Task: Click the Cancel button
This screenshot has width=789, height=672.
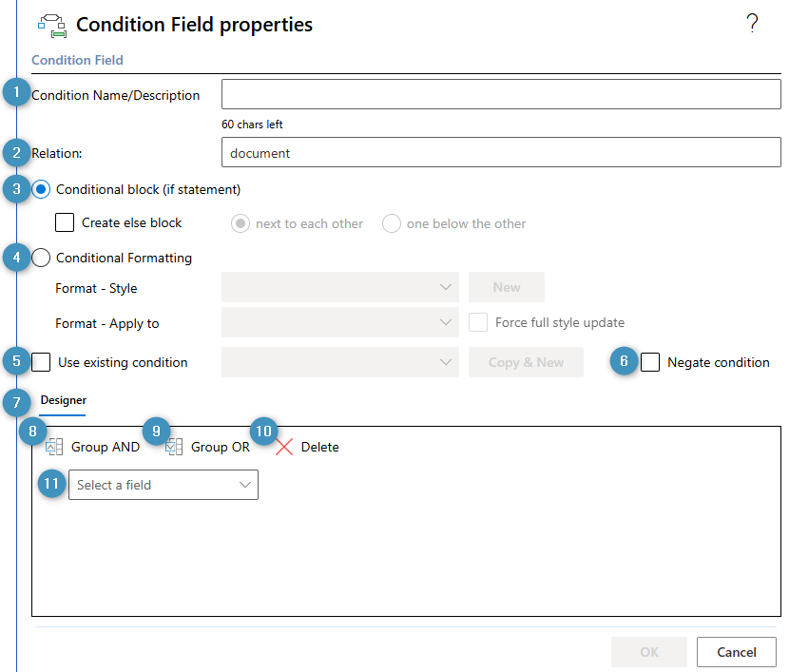Action: (737, 652)
